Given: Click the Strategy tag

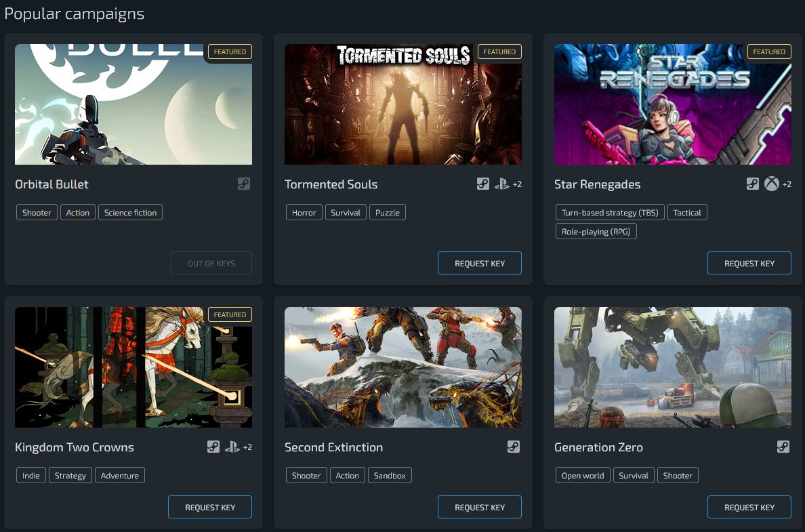Looking at the screenshot, I should pos(70,475).
